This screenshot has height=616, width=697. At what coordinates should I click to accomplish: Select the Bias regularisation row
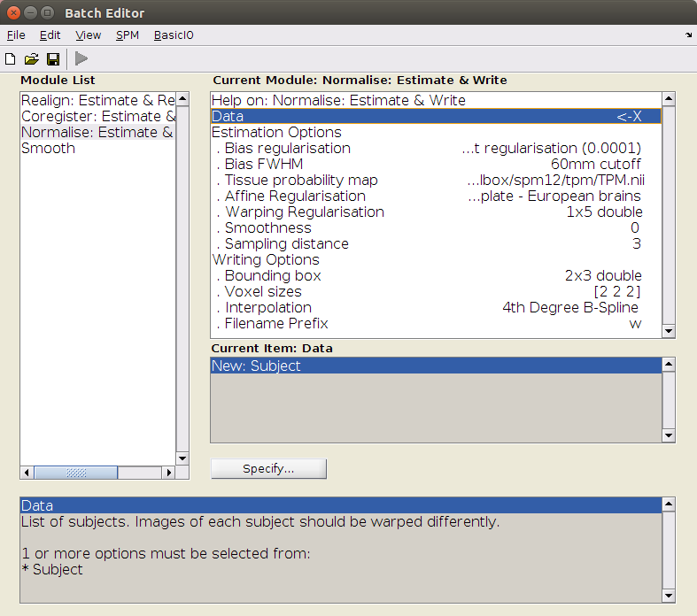(436, 149)
